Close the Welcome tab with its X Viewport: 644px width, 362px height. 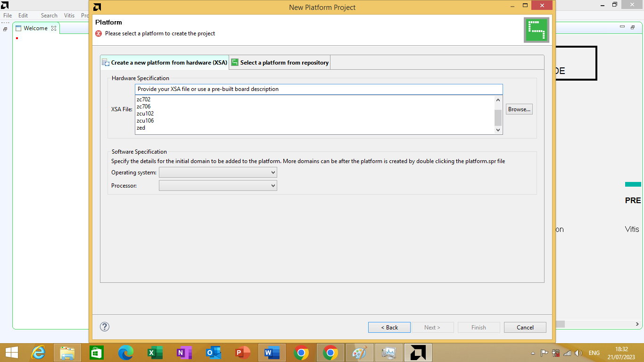[54, 28]
